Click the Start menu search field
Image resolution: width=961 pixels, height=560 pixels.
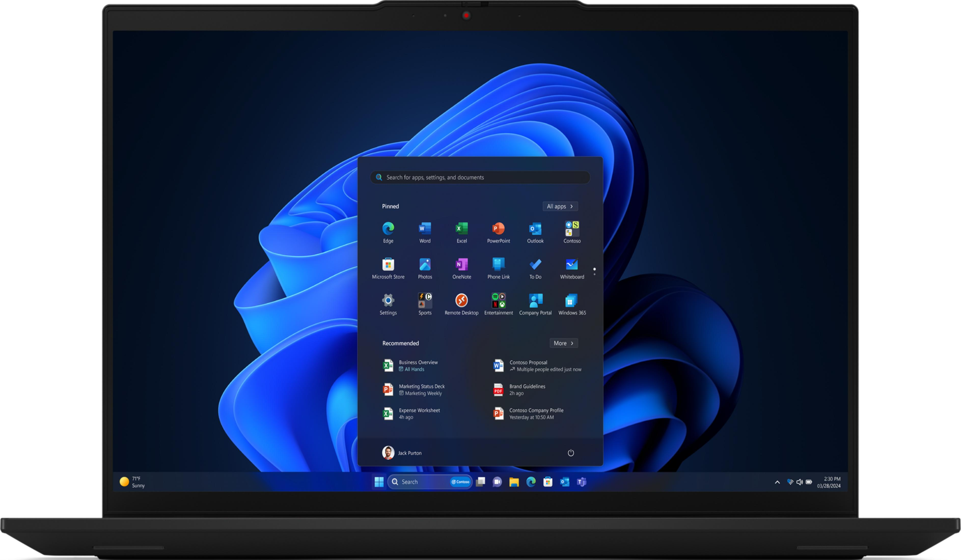pos(480,177)
